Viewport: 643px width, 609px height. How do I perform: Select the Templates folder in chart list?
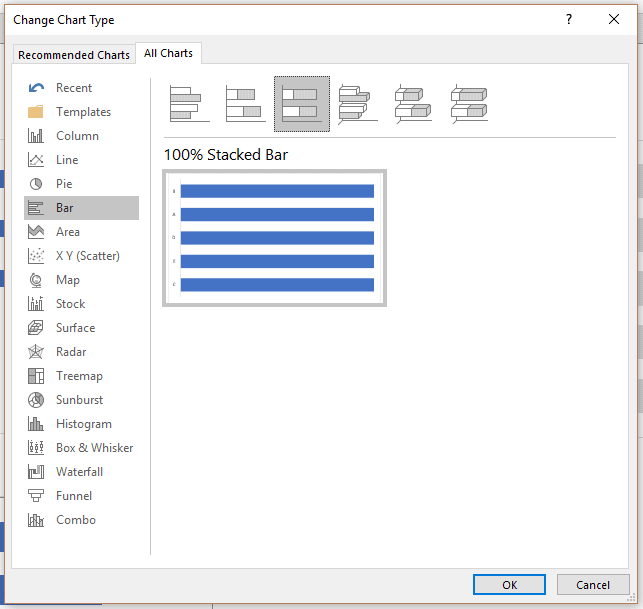coord(82,112)
